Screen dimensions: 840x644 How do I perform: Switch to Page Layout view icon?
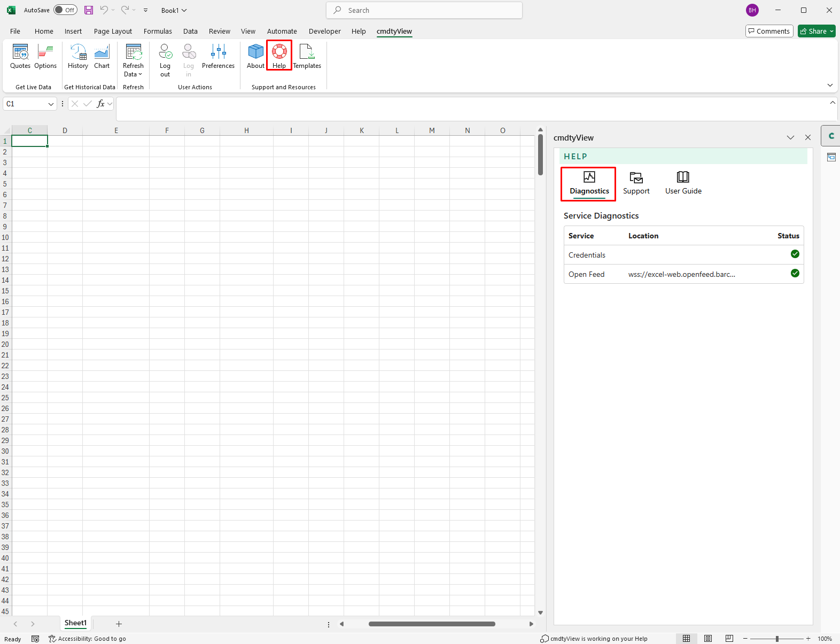point(708,639)
